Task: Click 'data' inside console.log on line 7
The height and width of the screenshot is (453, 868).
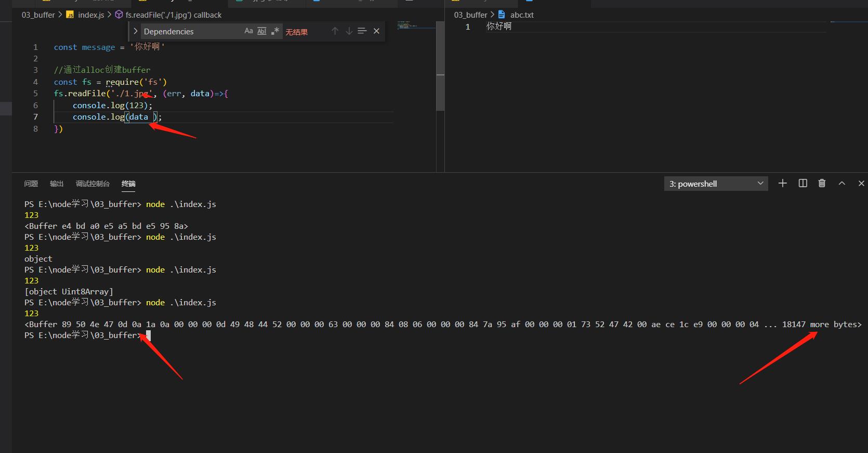Action: 139,117
